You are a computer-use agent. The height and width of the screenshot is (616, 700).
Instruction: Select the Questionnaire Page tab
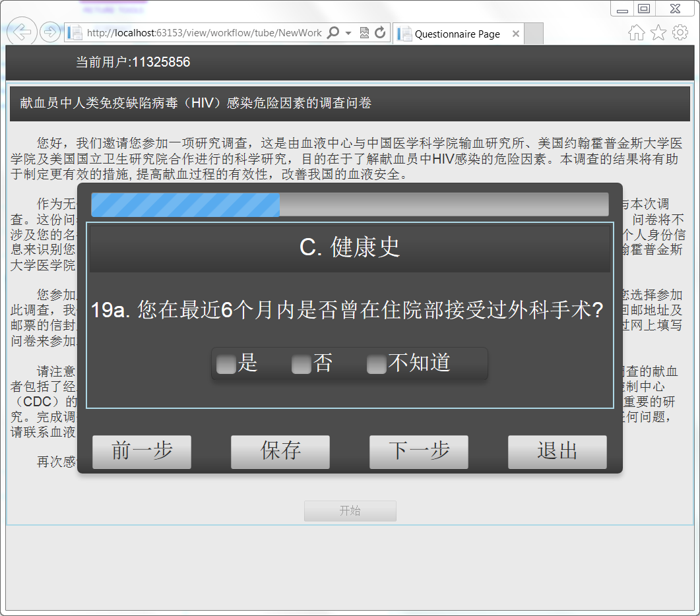coord(458,34)
